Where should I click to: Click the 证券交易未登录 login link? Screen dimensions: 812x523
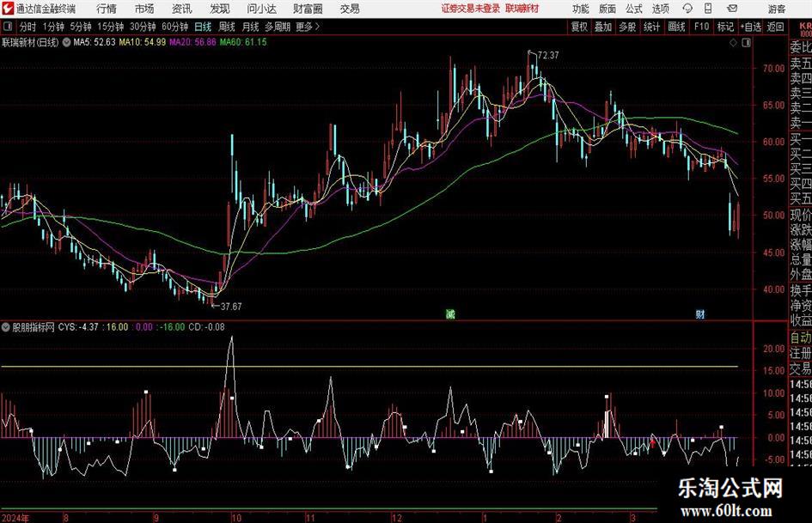click(x=471, y=9)
